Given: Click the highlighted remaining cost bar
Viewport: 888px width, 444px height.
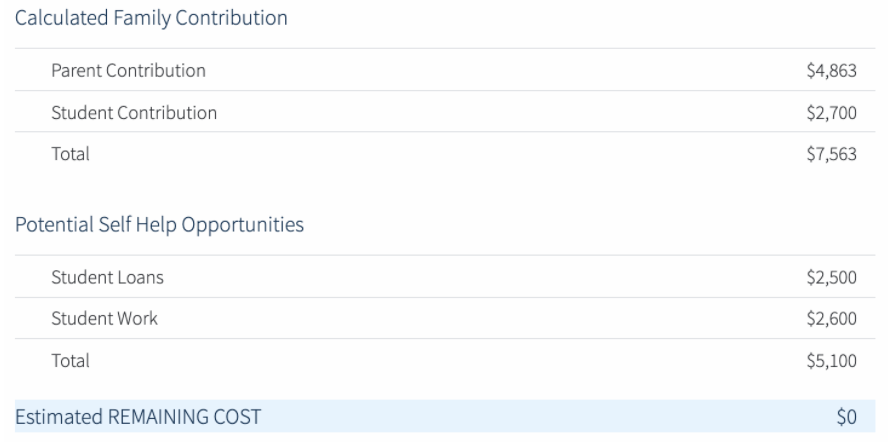Looking at the screenshot, I should [445, 416].
